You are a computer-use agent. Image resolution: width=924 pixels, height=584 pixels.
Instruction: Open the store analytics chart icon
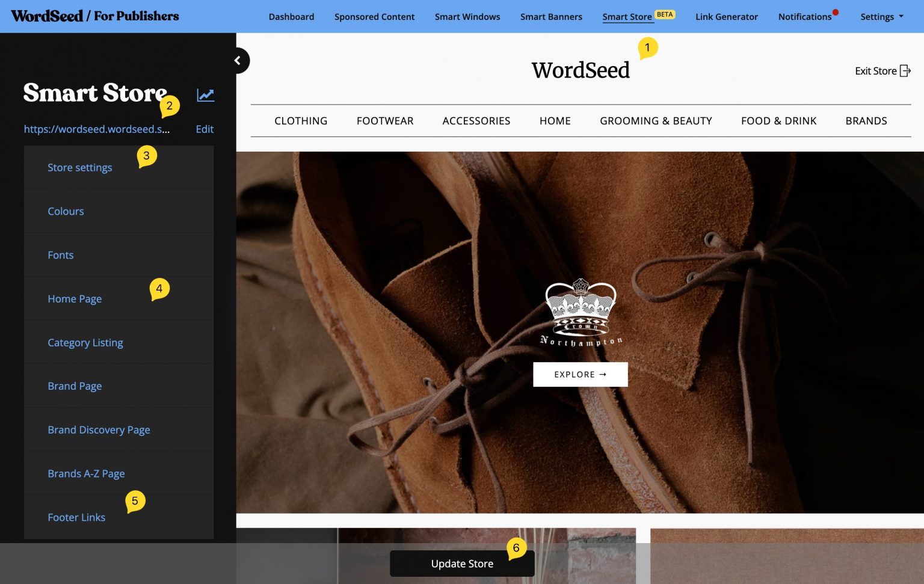[205, 94]
